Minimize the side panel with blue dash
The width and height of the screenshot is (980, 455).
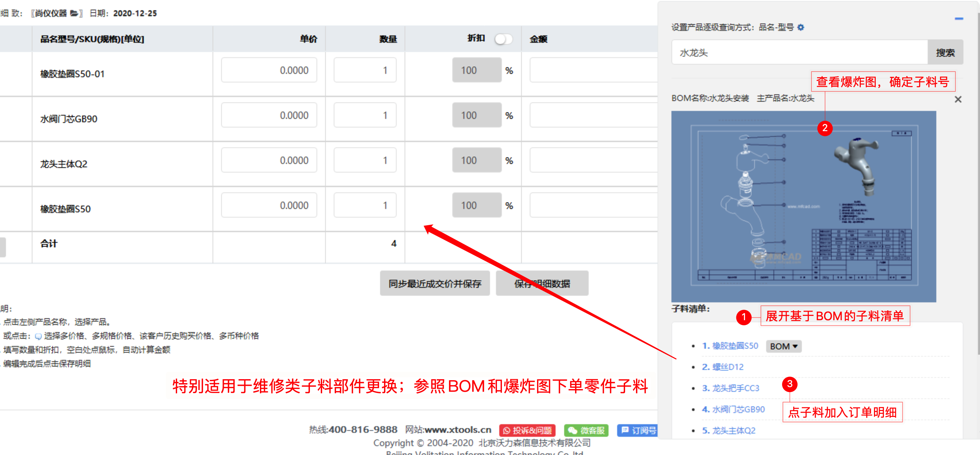point(959,19)
